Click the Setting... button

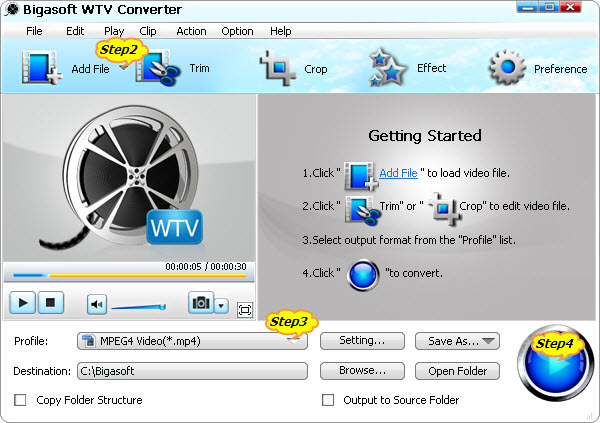pyautogui.click(x=362, y=341)
